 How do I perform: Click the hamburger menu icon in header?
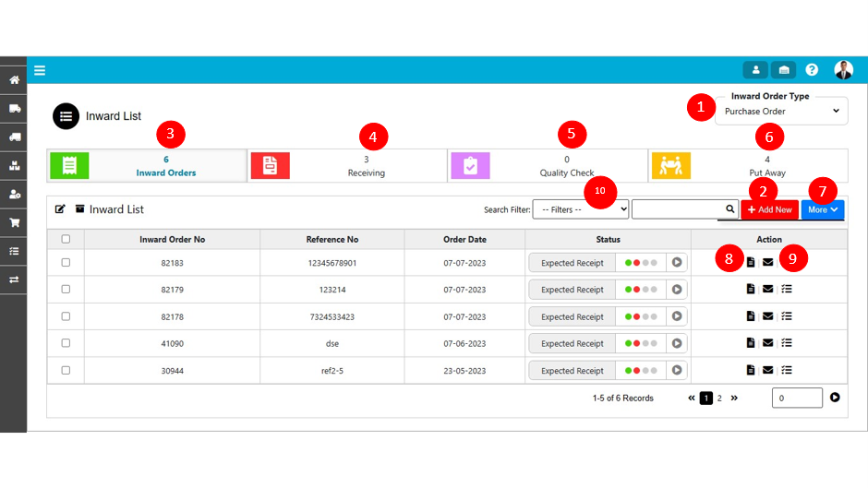click(x=40, y=70)
